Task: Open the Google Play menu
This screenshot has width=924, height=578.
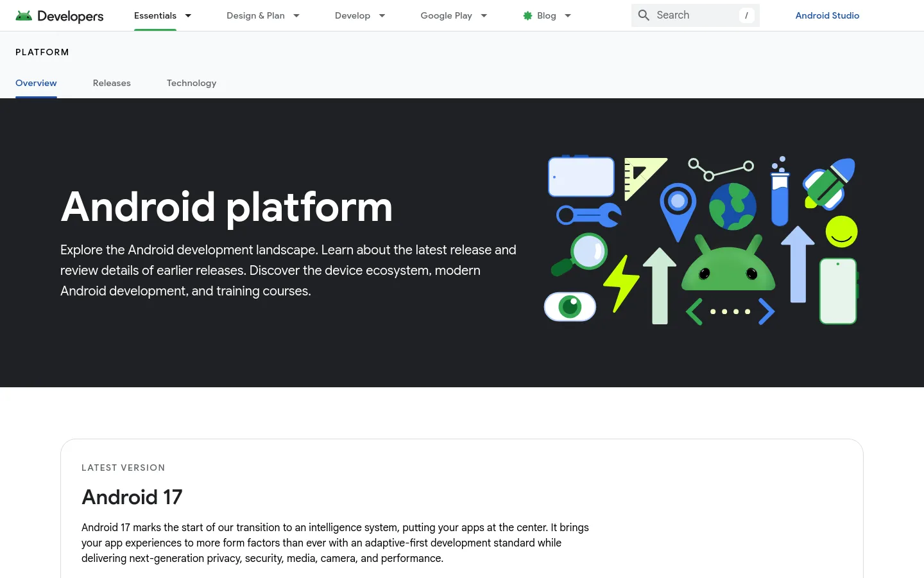Action: (446, 15)
